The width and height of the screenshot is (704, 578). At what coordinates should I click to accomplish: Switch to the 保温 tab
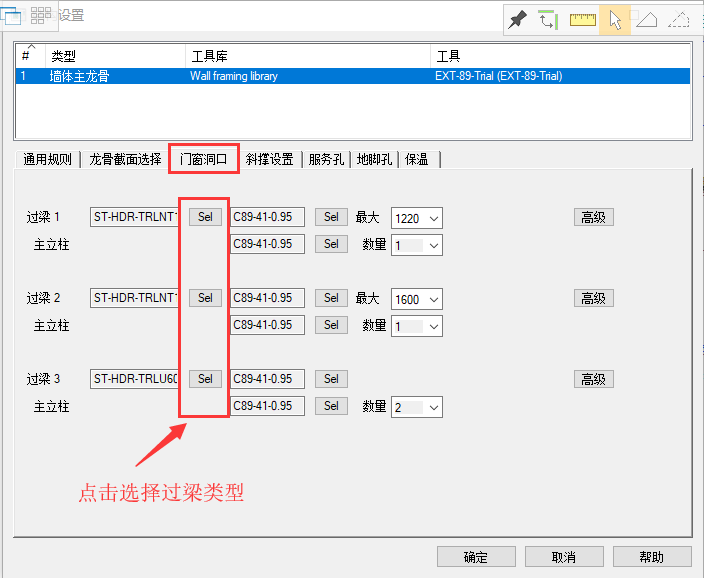tap(419, 159)
